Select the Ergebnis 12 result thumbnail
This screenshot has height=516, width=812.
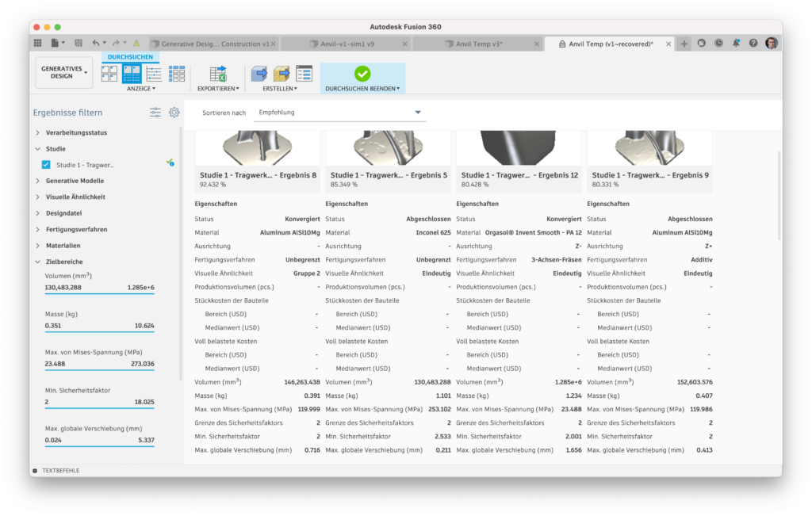[519, 148]
